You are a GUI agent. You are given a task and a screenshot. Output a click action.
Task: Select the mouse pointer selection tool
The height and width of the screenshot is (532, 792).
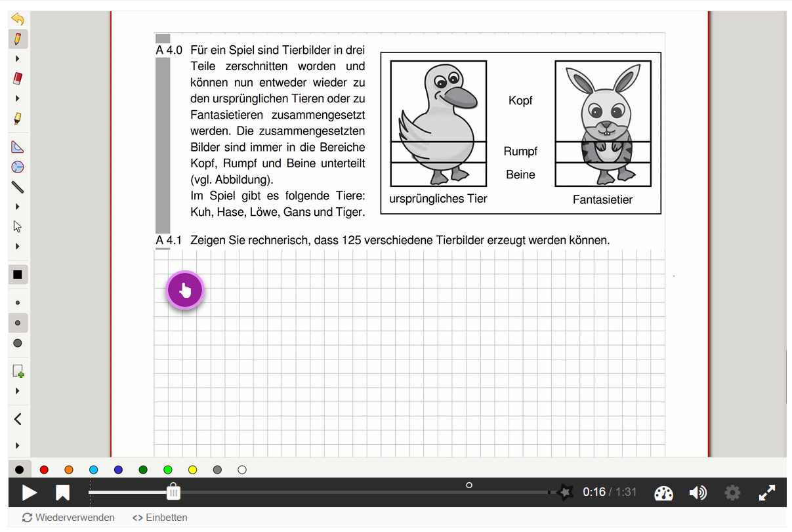pos(18,226)
